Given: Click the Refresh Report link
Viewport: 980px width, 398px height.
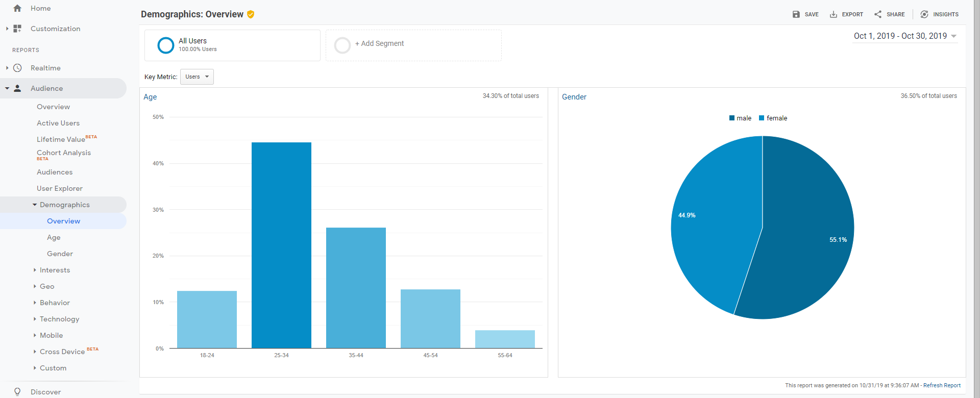Looking at the screenshot, I should click(x=942, y=385).
